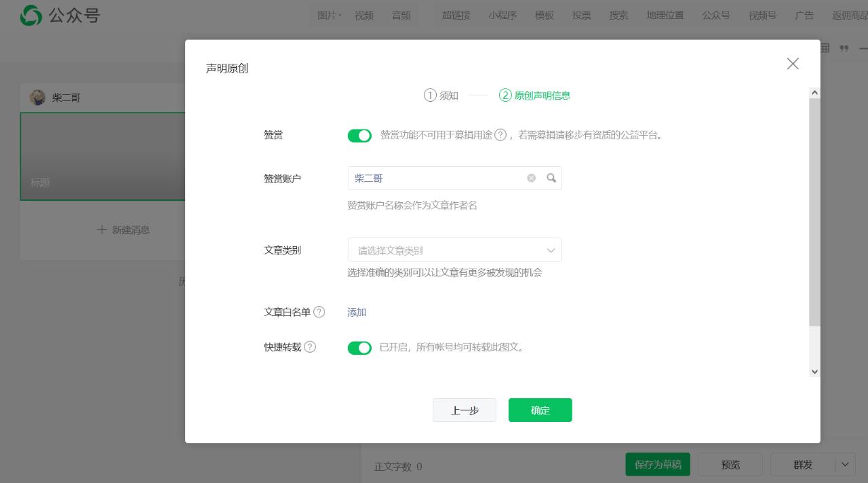868x483 pixels.
Task: Turn off the 快捷转载 quick repost switch
Action: pos(359,347)
